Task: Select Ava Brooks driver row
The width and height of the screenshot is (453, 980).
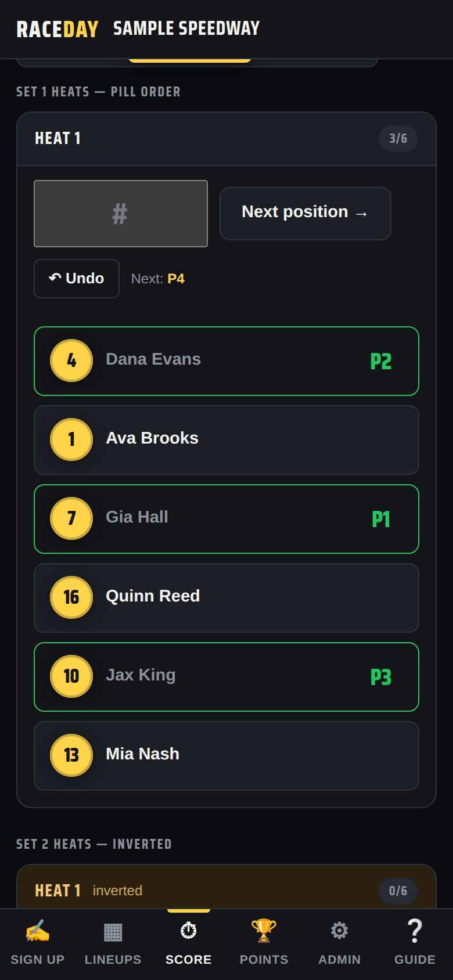Action: (x=227, y=440)
